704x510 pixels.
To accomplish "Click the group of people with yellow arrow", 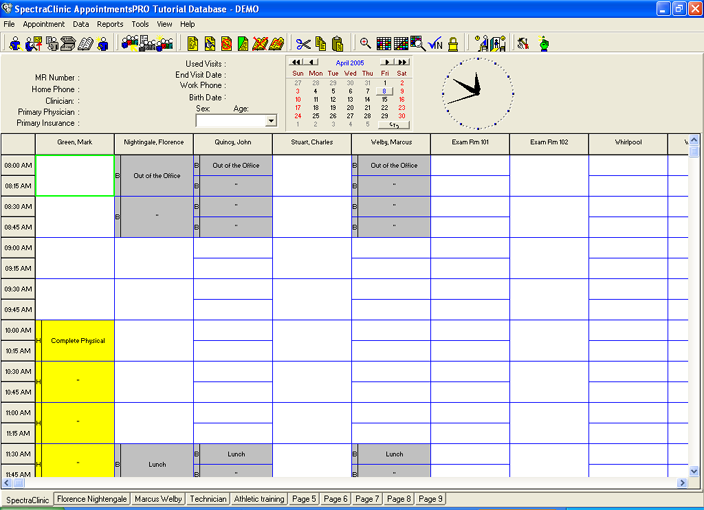I will click(x=130, y=44).
